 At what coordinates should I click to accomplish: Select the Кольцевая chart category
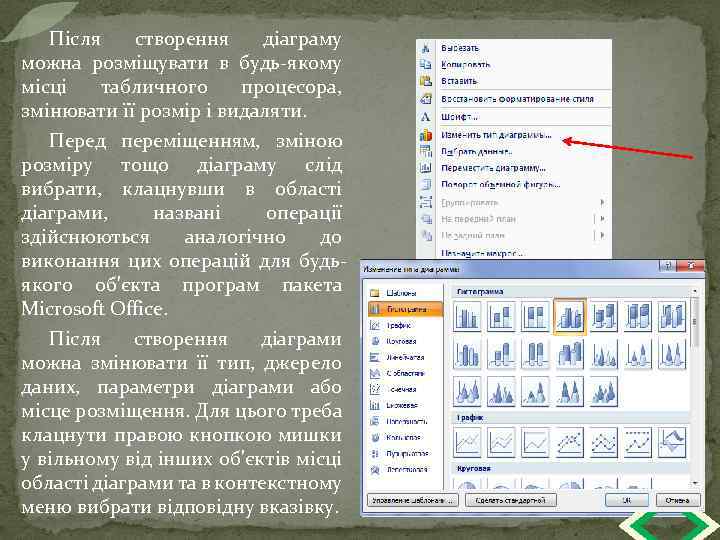(404, 438)
